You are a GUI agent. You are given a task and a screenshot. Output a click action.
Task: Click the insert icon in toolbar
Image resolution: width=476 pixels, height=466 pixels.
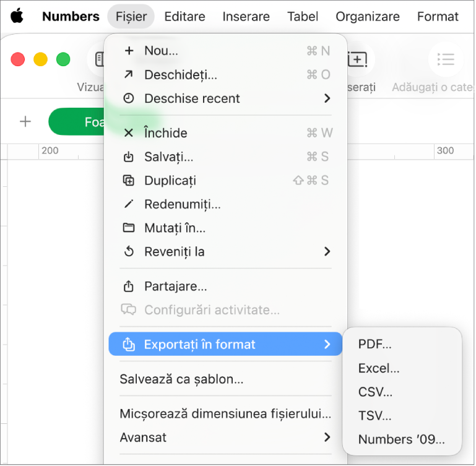358,59
